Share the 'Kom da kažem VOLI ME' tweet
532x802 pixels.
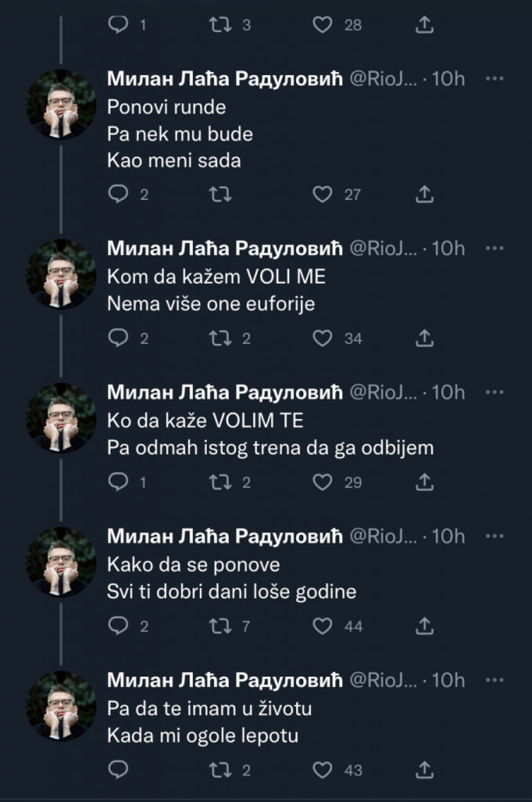coord(424,338)
